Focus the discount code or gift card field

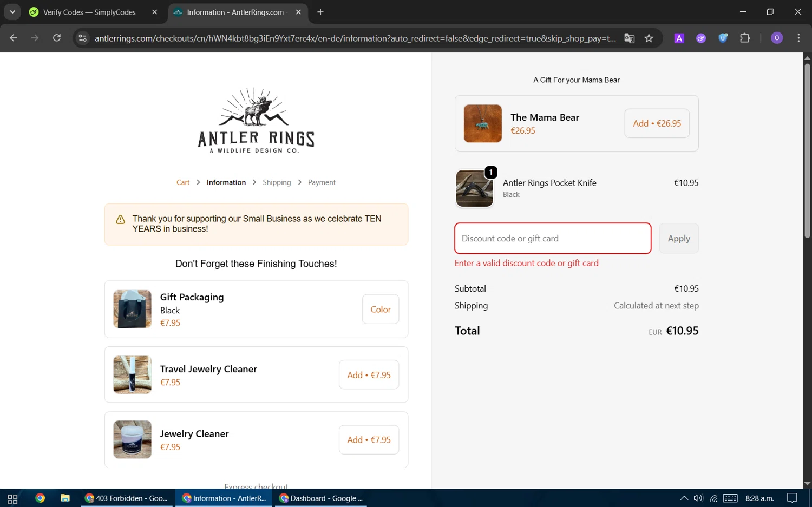(x=553, y=238)
